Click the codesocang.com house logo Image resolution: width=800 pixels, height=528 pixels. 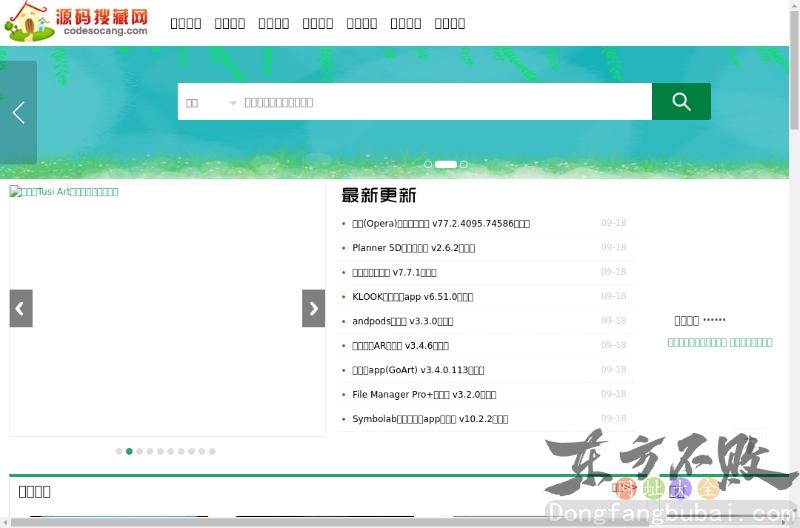76,22
